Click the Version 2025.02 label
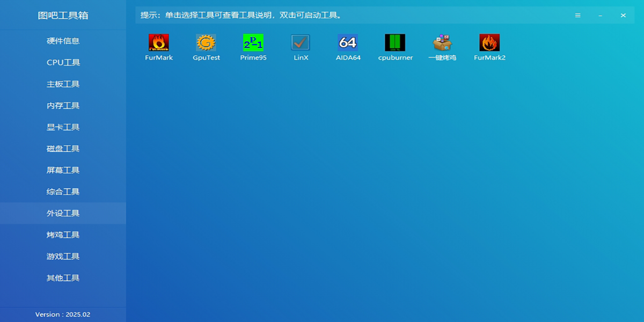Screen dimensions: 644x322 [x=63, y=314]
